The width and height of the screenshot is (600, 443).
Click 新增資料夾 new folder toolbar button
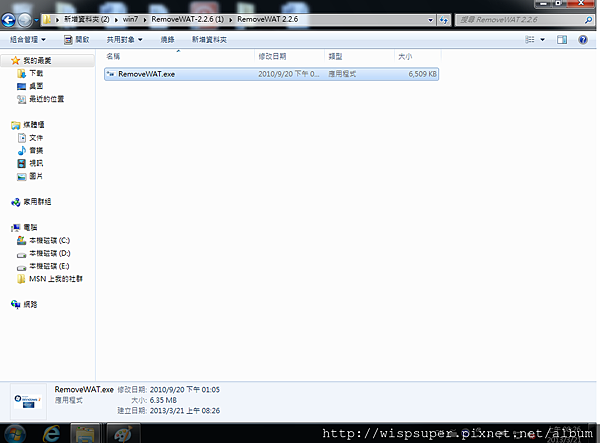point(209,39)
